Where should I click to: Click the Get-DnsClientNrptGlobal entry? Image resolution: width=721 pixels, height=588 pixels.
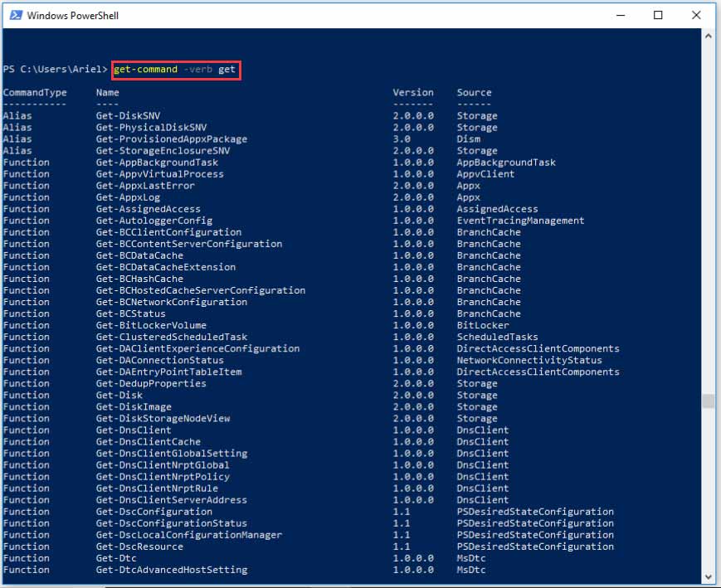(x=163, y=465)
